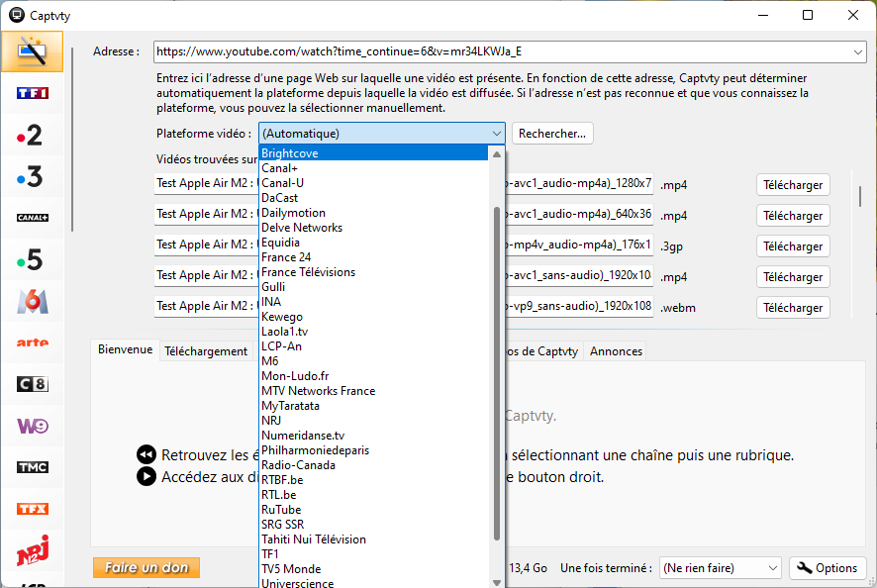Select the Philharmoniedeparis entry
This screenshot has width=877, height=588.
point(373,450)
